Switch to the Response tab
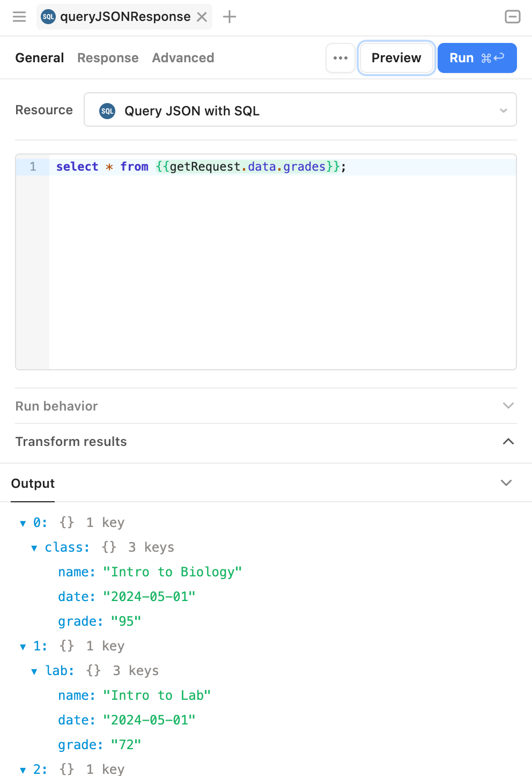532x776 pixels. click(x=108, y=58)
